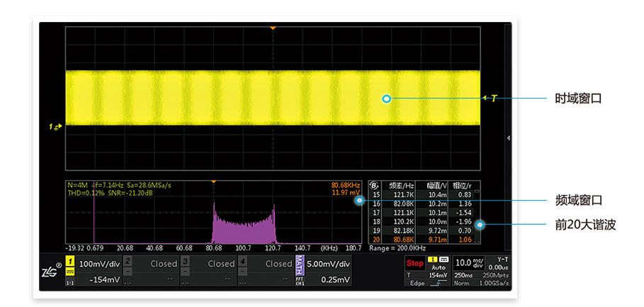Expand the side panel arrow at right edge
This screenshot has height=307, width=644.
509,138
